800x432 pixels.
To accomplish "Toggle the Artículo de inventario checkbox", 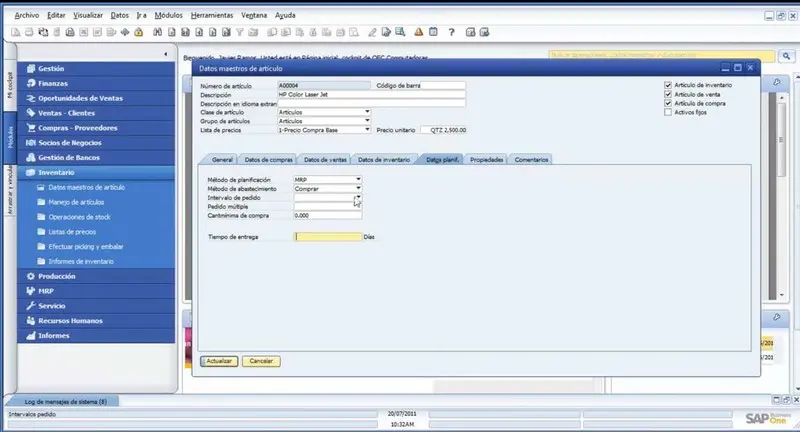I will point(668,85).
